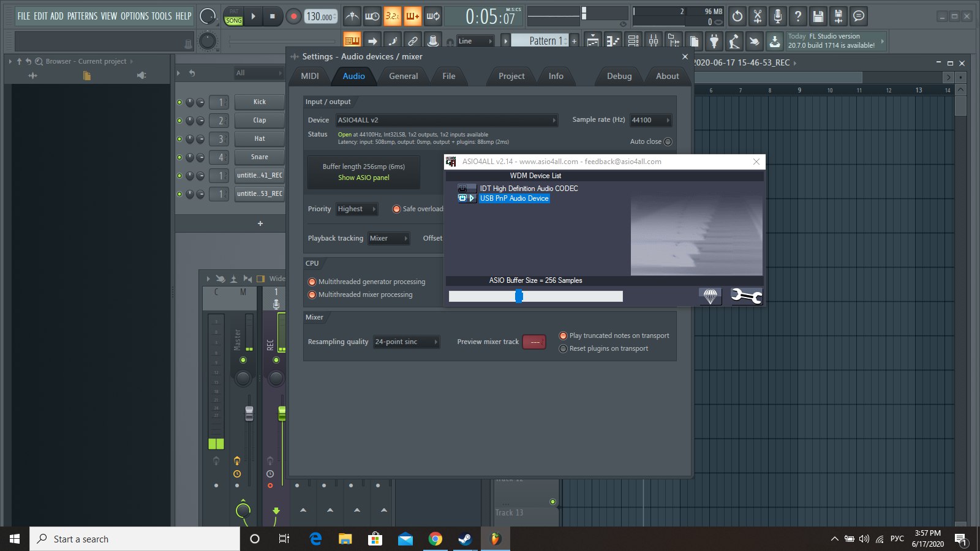The height and width of the screenshot is (551, 980).
Task: Expand the USB PnP Audio Device entry
Action: tap(472, 198)
